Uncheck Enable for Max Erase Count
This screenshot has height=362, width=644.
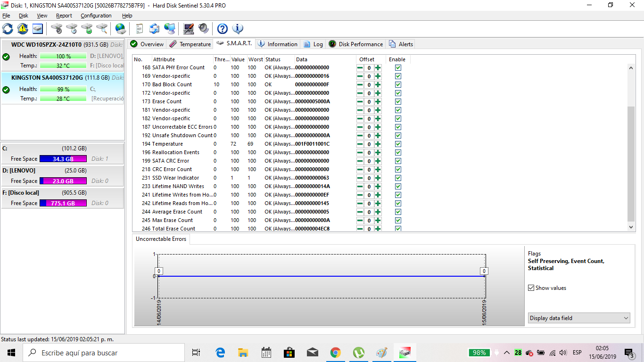398,220
